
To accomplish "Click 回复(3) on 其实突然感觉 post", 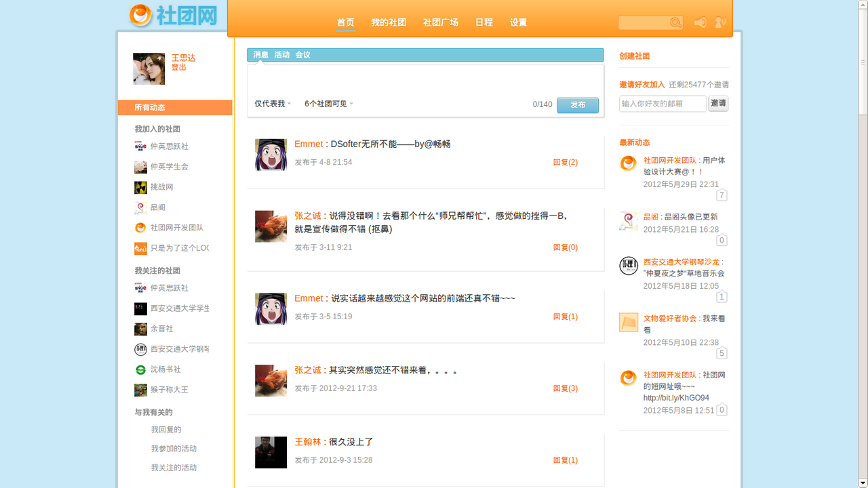I will tap(565, 388).
